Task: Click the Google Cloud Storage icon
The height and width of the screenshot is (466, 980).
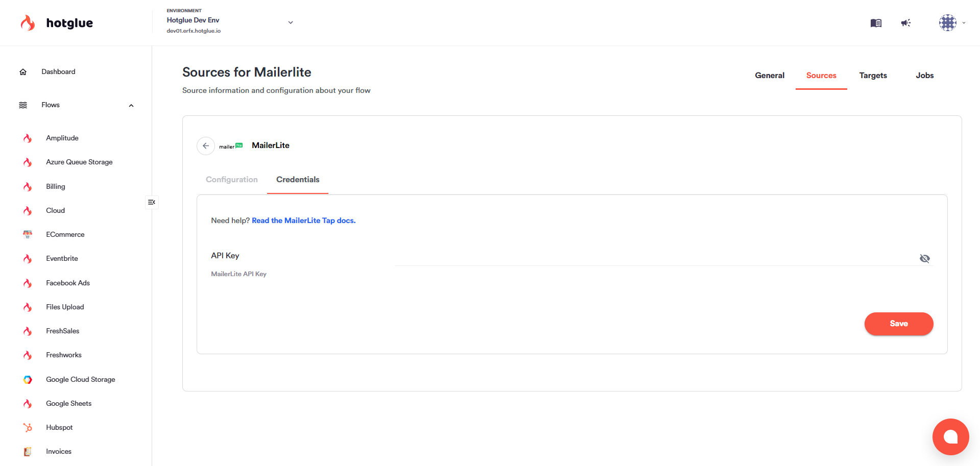Action: click(x=28, y=380)
